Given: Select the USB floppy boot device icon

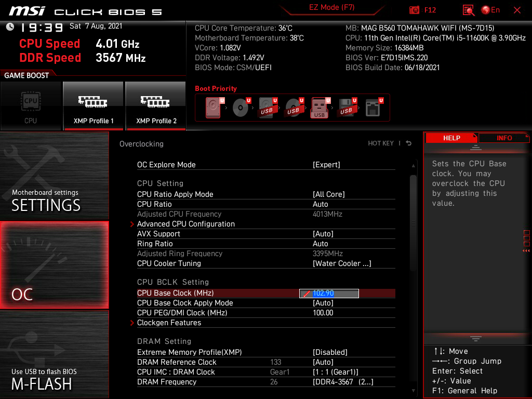Looking at the screenshot, I should [x=347, y=108].
